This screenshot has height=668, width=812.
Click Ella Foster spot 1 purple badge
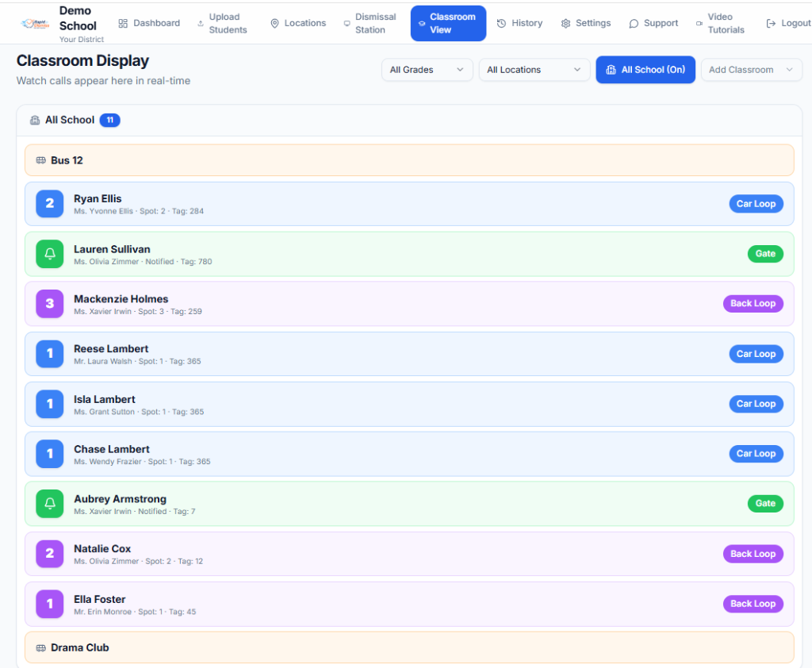(x=50, y=605)
